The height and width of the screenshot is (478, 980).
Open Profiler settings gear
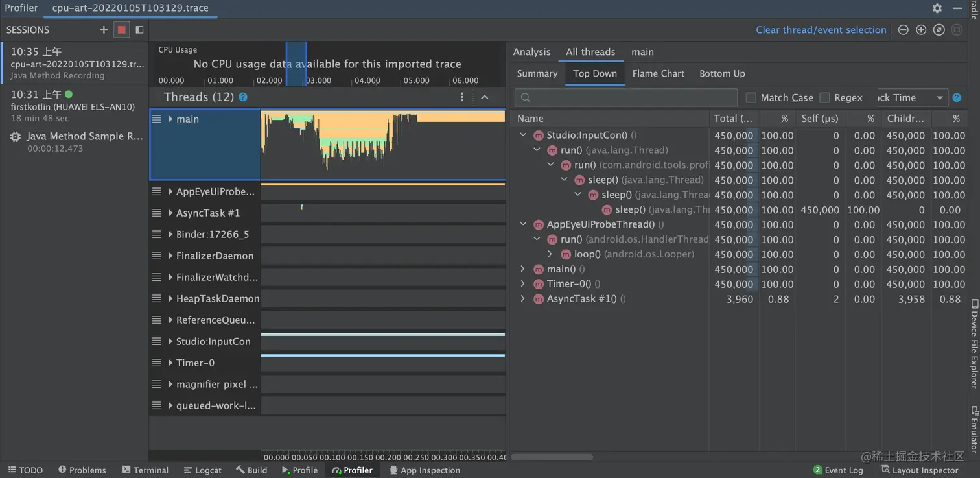pyautogui.click(x=937, y=8)
